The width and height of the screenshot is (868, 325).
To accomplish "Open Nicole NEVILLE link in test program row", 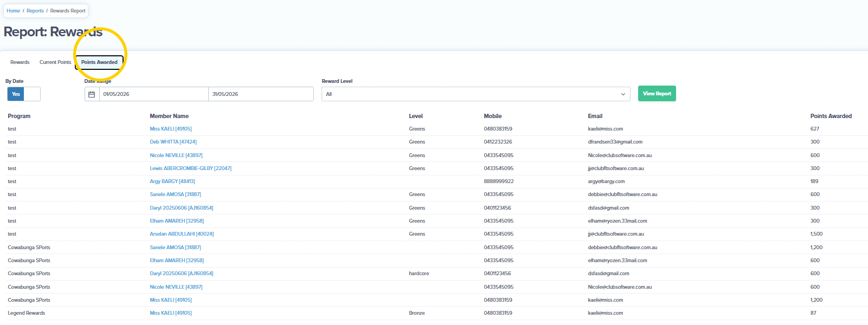I will (176, 155).
